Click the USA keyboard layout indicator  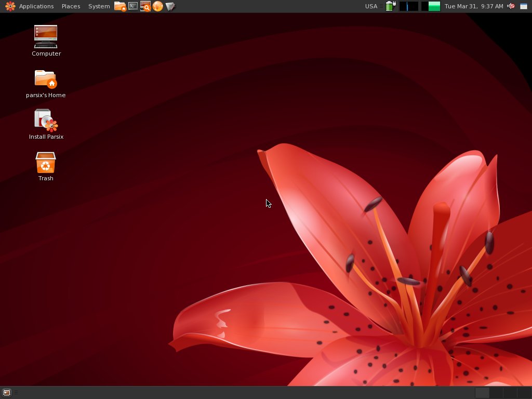371,6
